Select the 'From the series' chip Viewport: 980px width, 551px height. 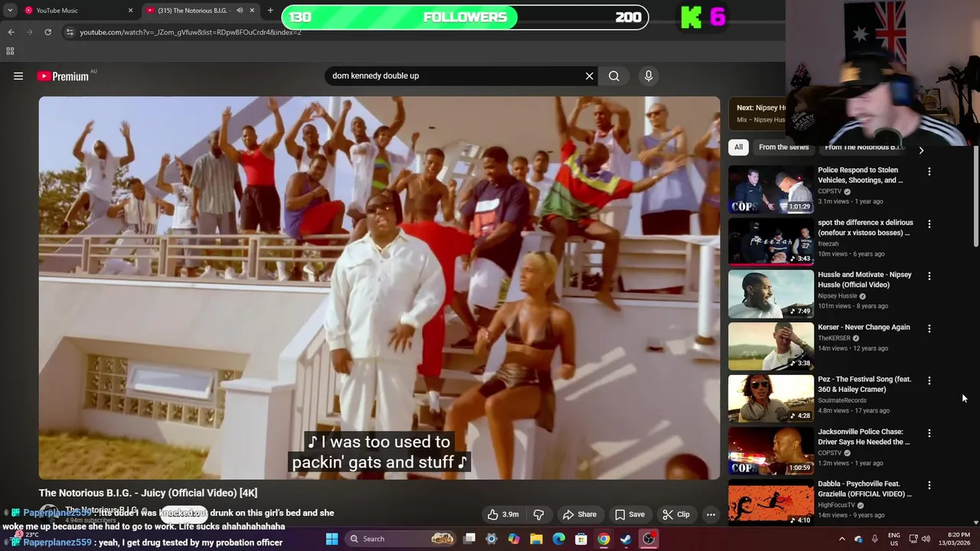coord(783,147)
